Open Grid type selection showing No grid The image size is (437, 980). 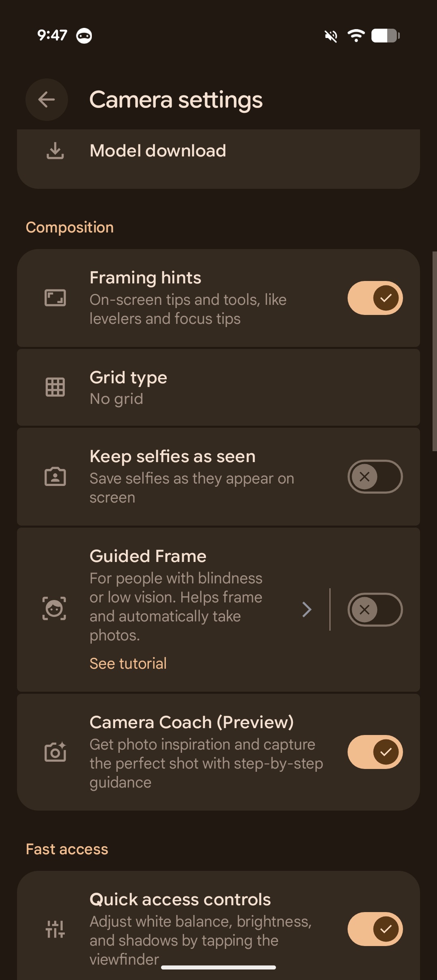[x=218, y=387]
